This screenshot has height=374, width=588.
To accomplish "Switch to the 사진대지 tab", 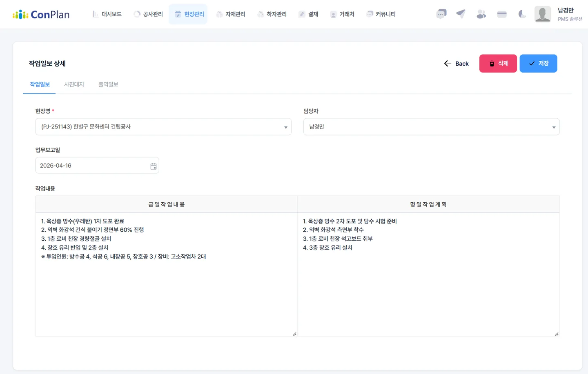I will (x=74, y=84).
